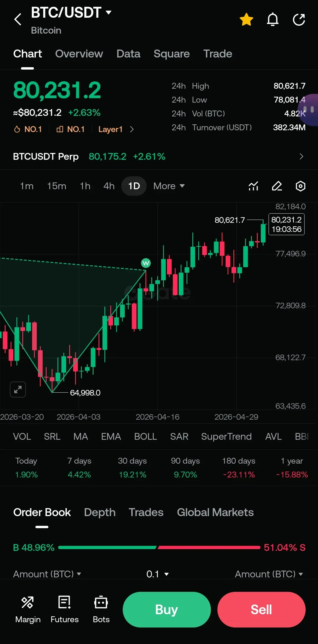
Task: Toggle the SRL indicator
Action: 52,437
